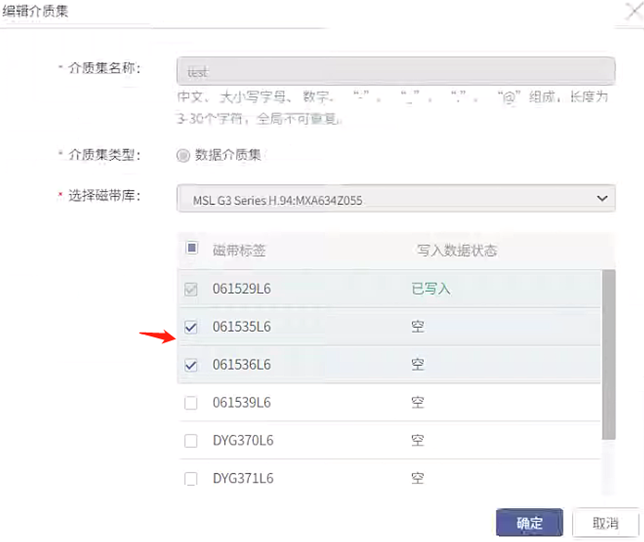Click the 061539L6 tape row label
Image resolution: width=644 pixels, height=542 pixels.
pyautogui.click(x=242, y=402)
